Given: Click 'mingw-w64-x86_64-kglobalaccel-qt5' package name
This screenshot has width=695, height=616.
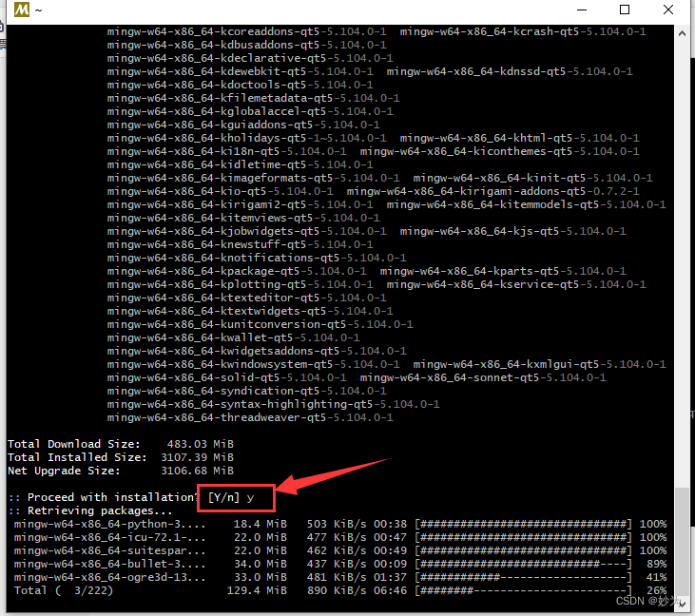Looking at the screenshot, I should coord(217,111).
